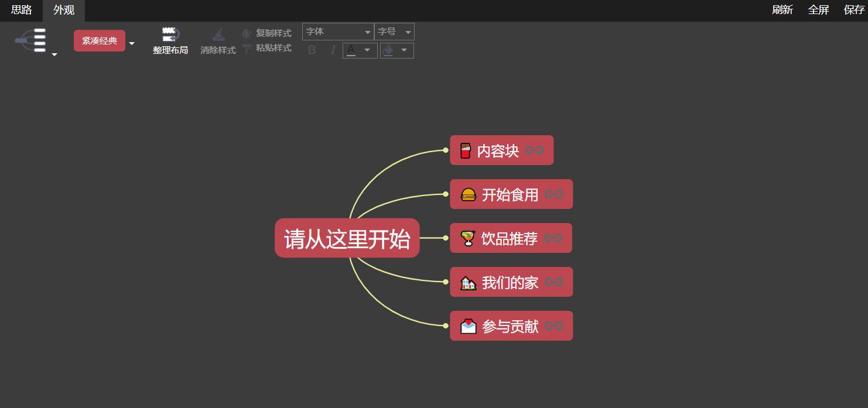868x408 pixels.
Task: Select the 我们的家 node text
Action: point(510,282)
